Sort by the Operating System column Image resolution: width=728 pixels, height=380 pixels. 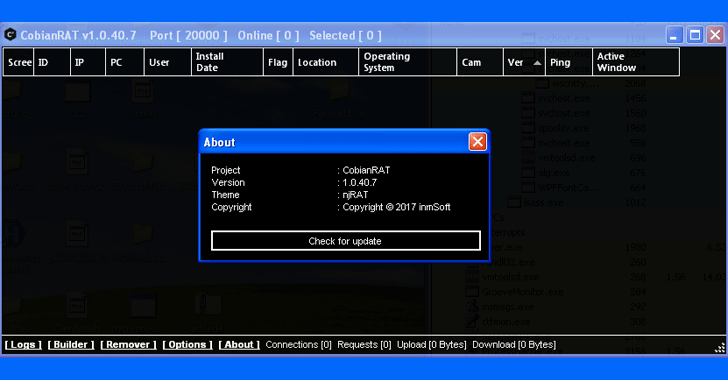point(408,62)
